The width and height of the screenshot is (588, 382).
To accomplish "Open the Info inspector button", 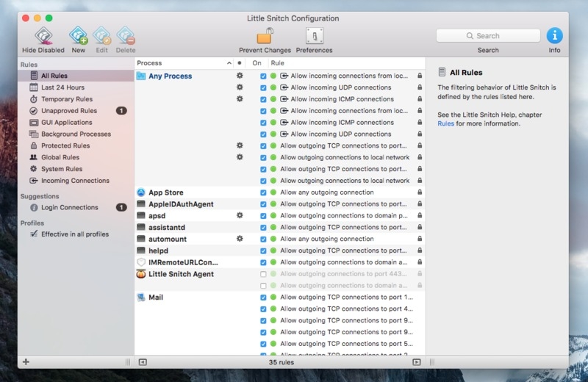I will 554,36.
